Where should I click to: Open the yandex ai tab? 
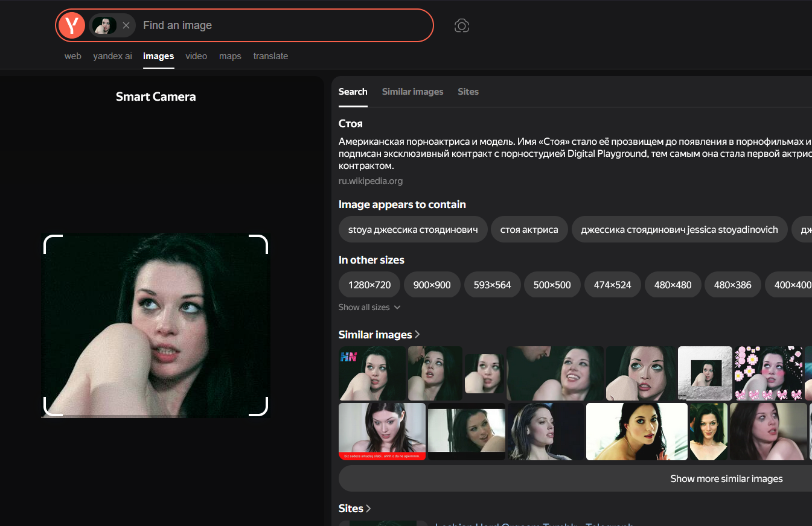coord(112,56)
